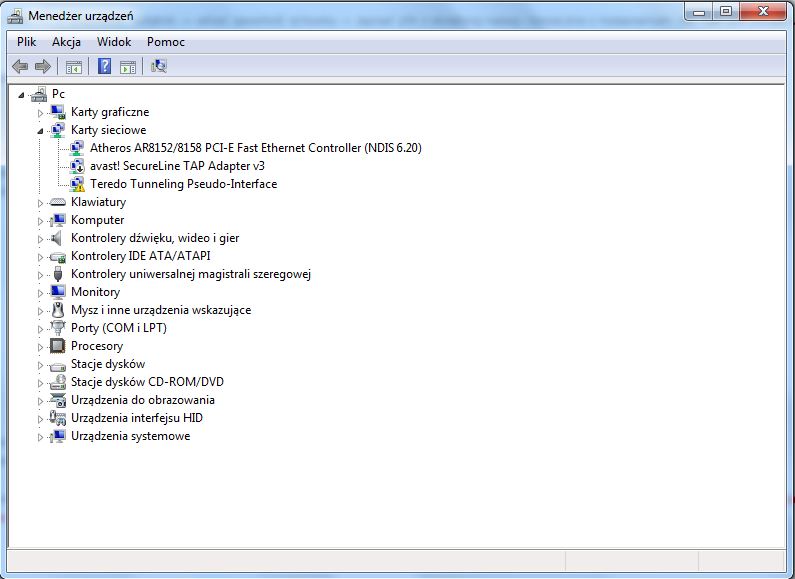This screenshot has height=579, width=795.
Task: Click the Klawiatury keyboard icon
Action: tap(58, 202)
